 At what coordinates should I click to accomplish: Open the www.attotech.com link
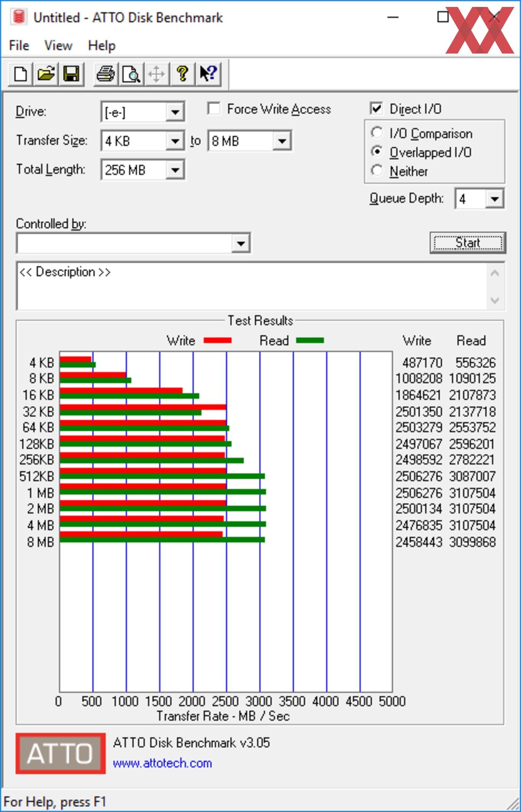[162, 763]
